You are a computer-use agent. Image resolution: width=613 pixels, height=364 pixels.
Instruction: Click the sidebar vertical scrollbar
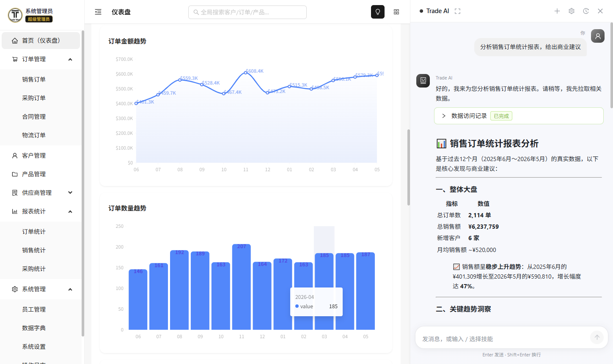(82, 184)
